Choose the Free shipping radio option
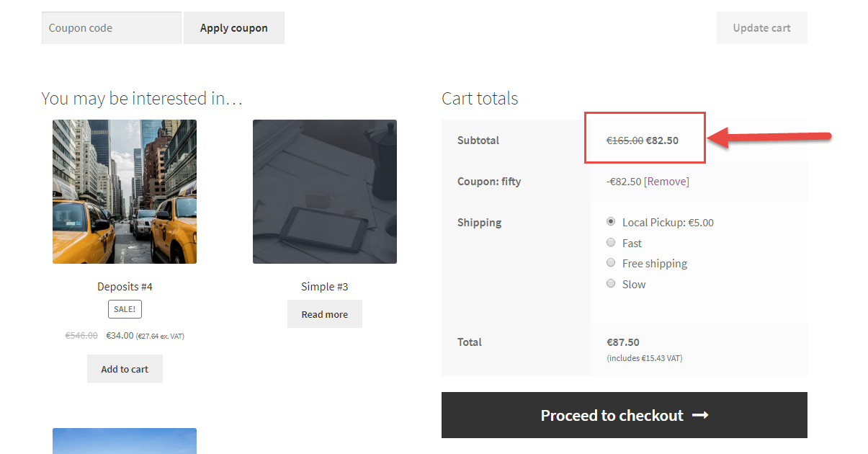This screenshot has width=868, height=454. (x=611, y=263)
